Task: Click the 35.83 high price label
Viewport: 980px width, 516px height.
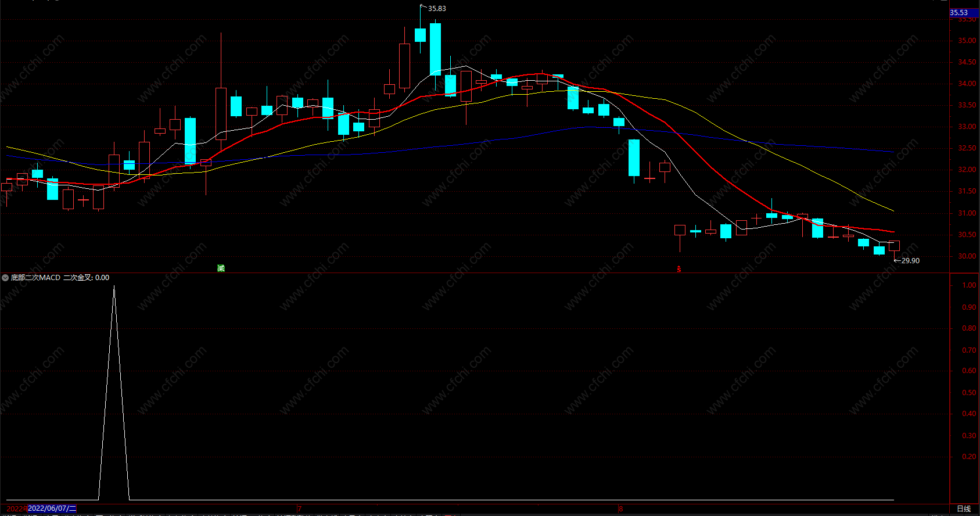Action: (437, 9)
